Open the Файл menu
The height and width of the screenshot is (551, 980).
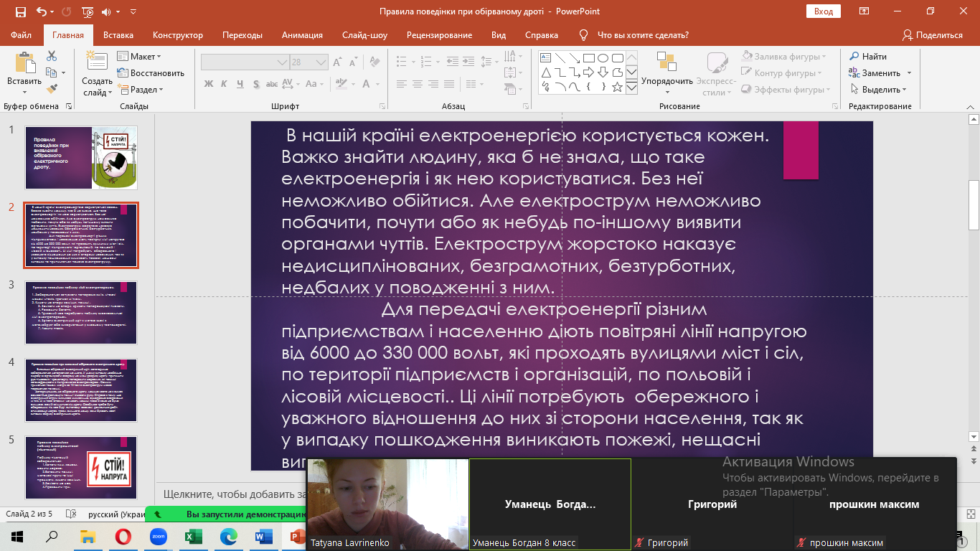coord(22,35)
